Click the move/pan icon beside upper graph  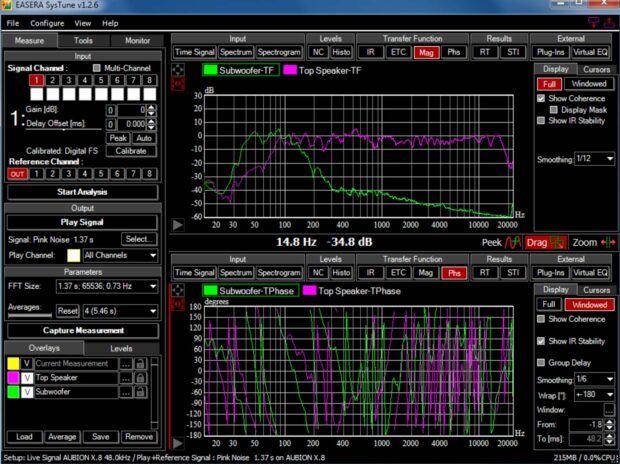pyautogui.click(x=178, y=70)
